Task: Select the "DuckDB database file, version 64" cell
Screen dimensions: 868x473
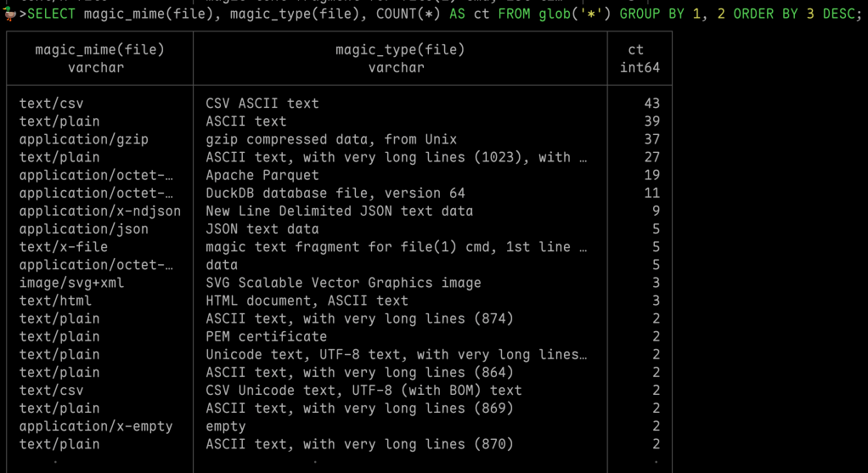Action: tap(335, 193)
